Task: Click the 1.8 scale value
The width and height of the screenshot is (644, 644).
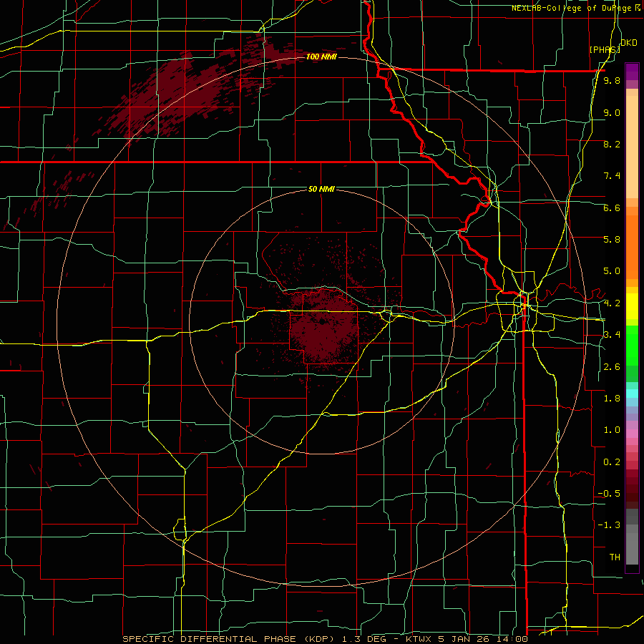Action: [x=612, y=399]
